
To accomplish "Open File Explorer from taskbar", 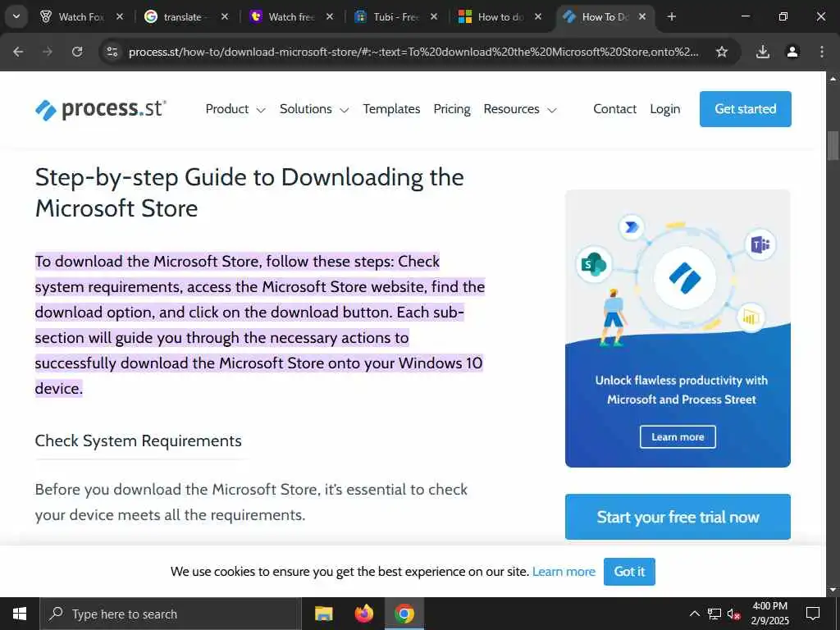I will click(323, 614).
